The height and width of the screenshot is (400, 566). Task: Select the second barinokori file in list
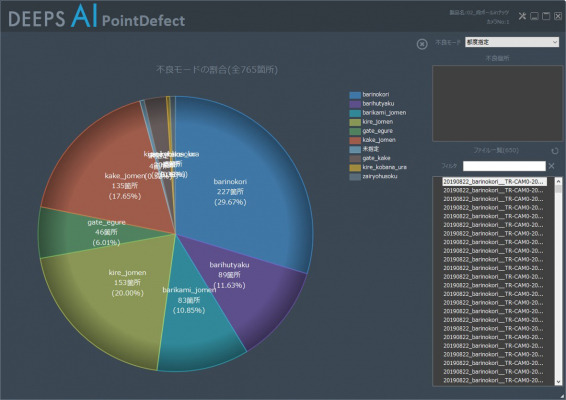click(x=493, y=190)
